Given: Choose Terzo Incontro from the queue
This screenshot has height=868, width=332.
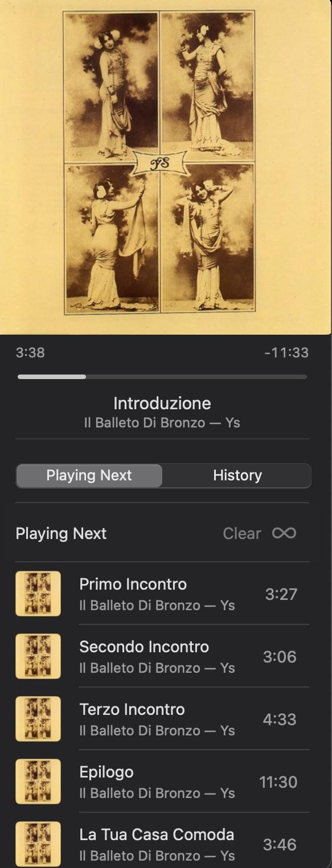Looking at the screenshot, I should point(162,719).
